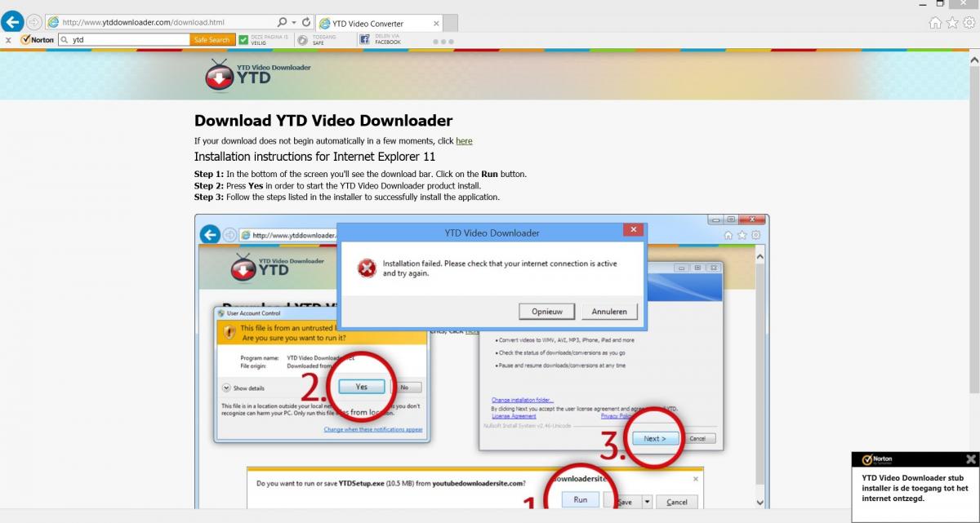Expand the address bar autocomplete dropdown arrow

(x=293, y=23)
